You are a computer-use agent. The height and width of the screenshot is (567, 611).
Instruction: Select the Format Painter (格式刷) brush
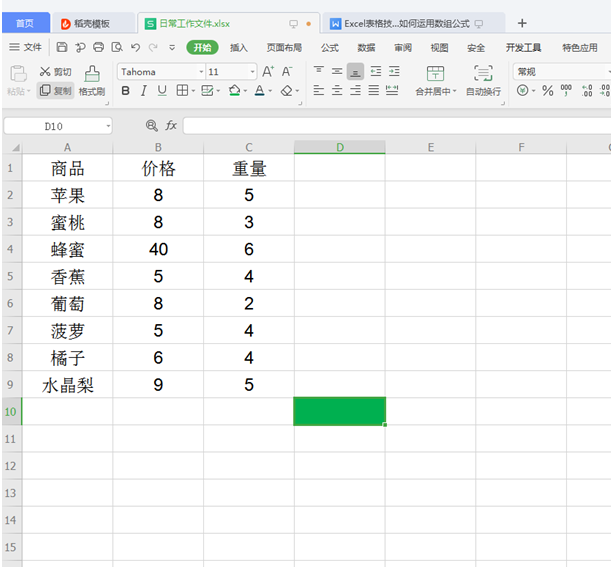[x=92, y=81]
